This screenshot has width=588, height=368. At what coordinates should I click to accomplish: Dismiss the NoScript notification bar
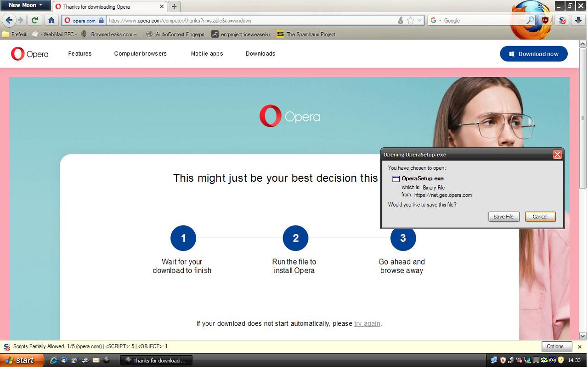(580, 347)
